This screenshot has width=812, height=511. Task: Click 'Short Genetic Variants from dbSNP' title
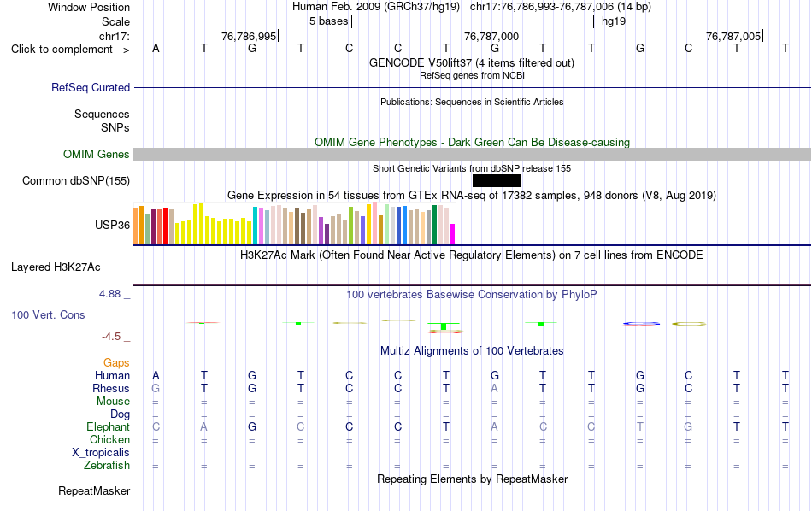point(472,168)
